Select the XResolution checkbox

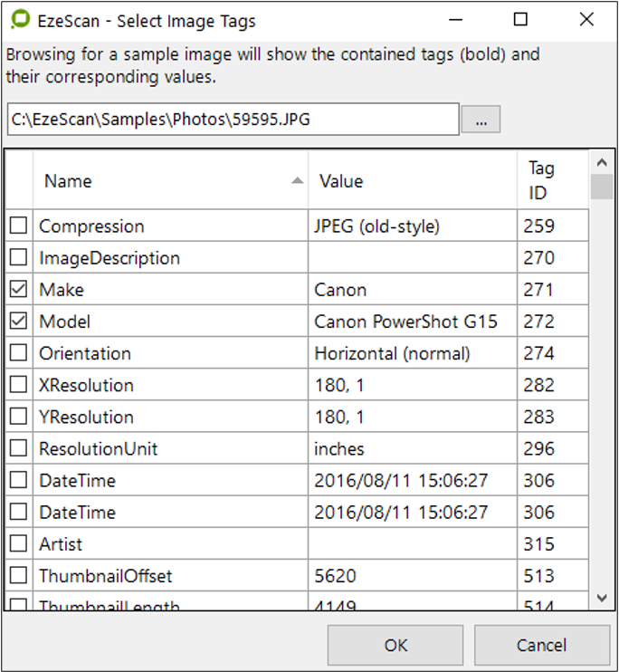tap(18, 385)
